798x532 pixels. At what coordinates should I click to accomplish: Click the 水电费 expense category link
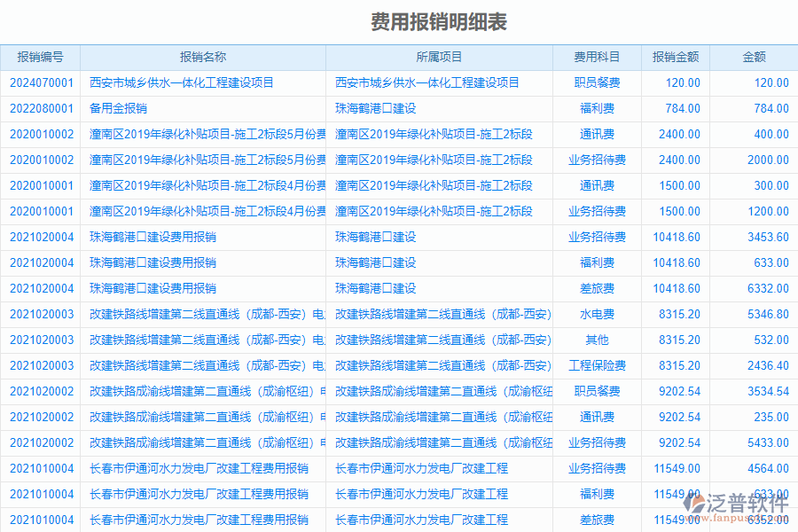pyautogui.click(x=598, y=314)
